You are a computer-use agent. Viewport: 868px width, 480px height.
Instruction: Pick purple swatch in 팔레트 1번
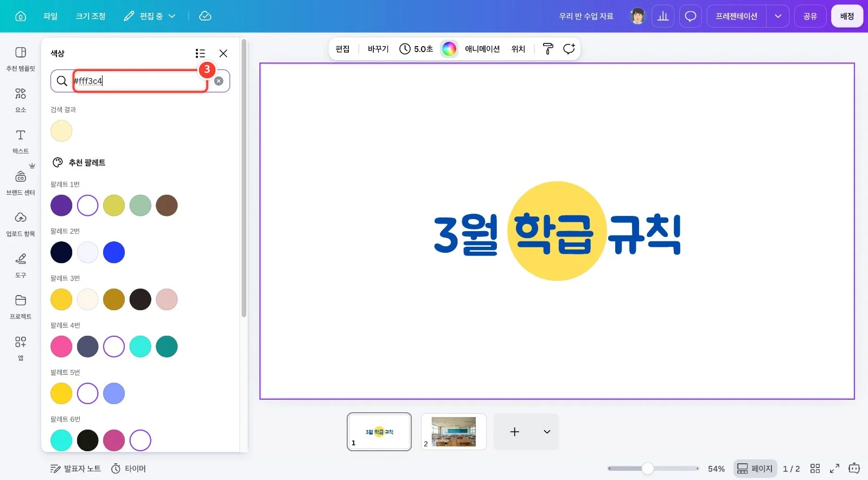(61, 206)
